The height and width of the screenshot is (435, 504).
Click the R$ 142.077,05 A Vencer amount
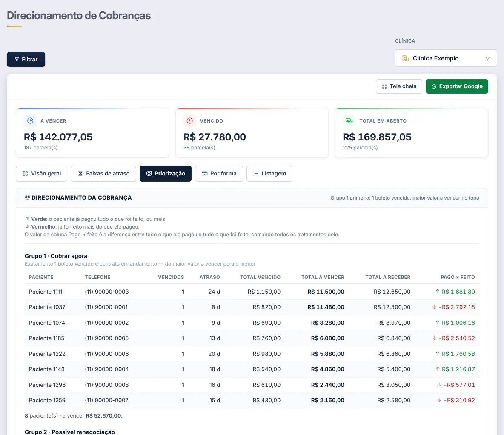coord(58,137)
